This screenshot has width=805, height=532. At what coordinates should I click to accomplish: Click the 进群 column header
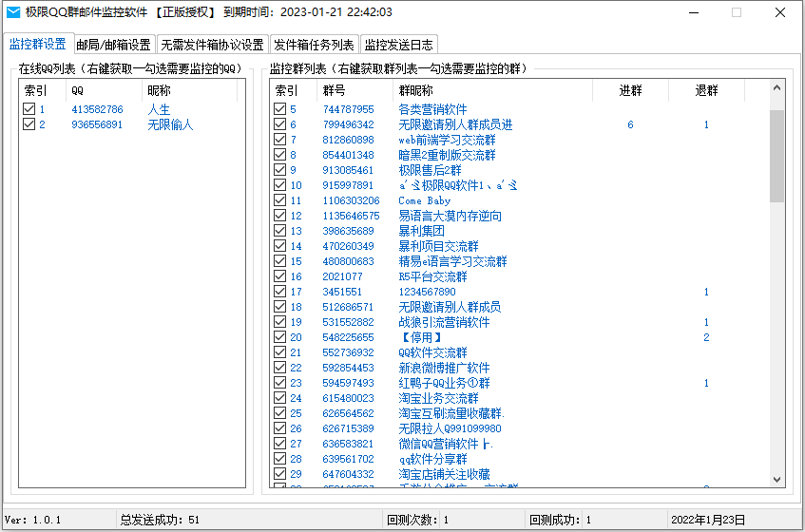(x=630, y=91)
